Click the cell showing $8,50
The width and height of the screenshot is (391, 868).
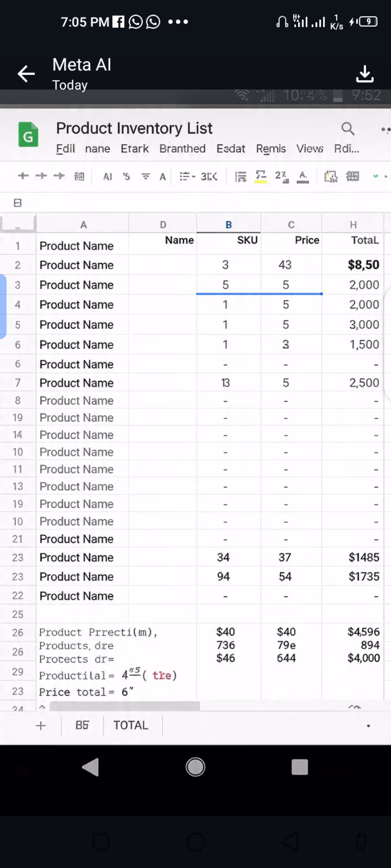tap(353, 265)
